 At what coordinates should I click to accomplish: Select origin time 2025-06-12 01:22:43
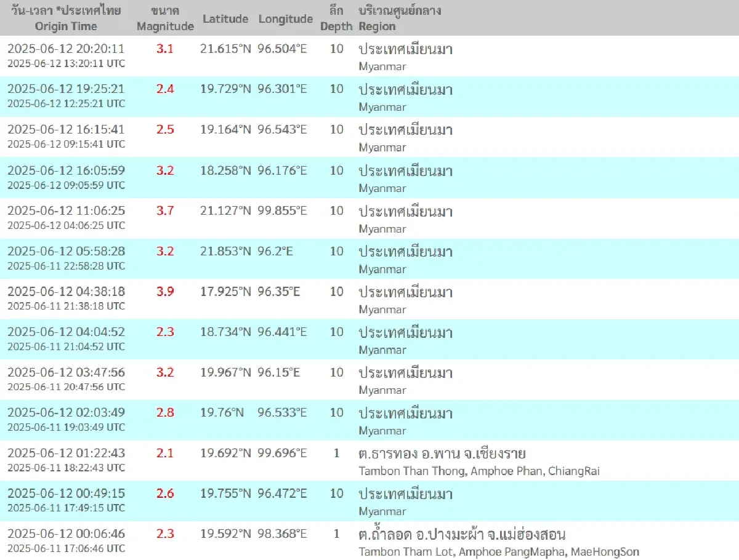coord(66,454)
